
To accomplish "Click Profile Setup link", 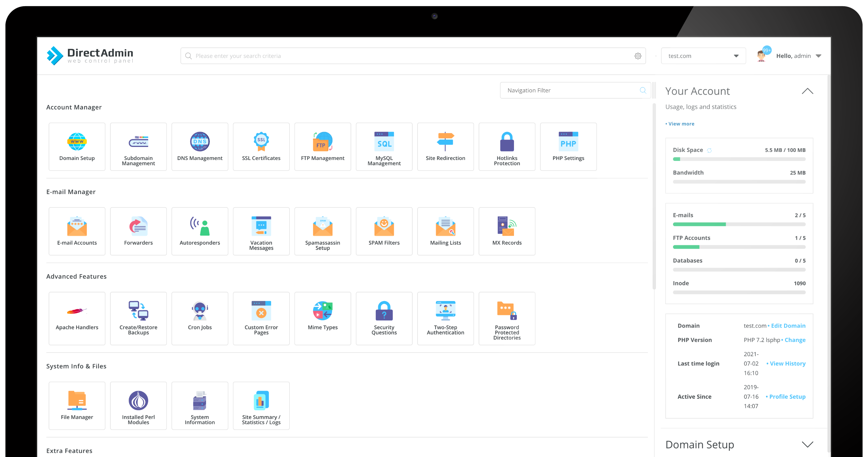I will click(786, 396).
